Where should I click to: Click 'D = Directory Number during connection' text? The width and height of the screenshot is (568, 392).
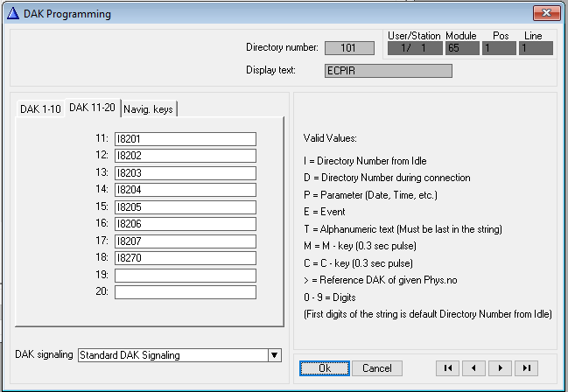coord(387,178)
